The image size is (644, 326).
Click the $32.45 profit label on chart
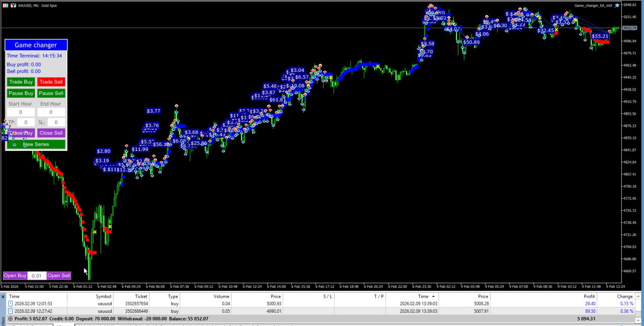pos(545,31)
